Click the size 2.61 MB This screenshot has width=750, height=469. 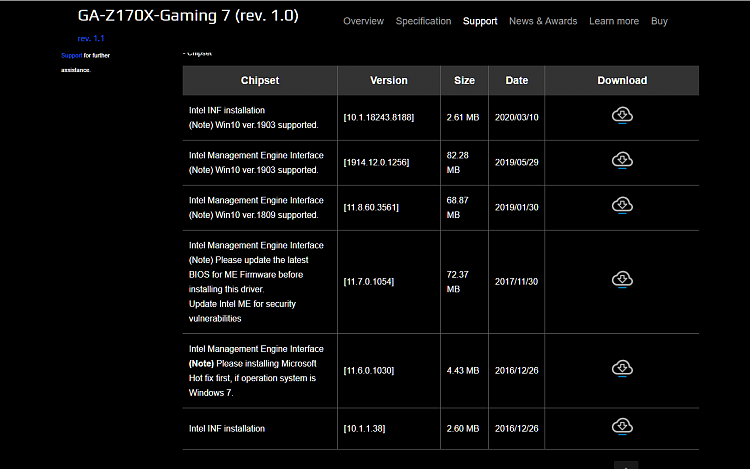click(463, 118)
